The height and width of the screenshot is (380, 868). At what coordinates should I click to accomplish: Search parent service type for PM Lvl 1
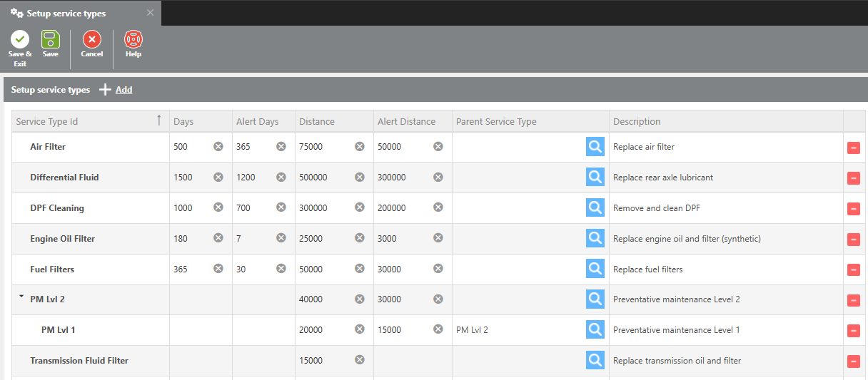595,330
